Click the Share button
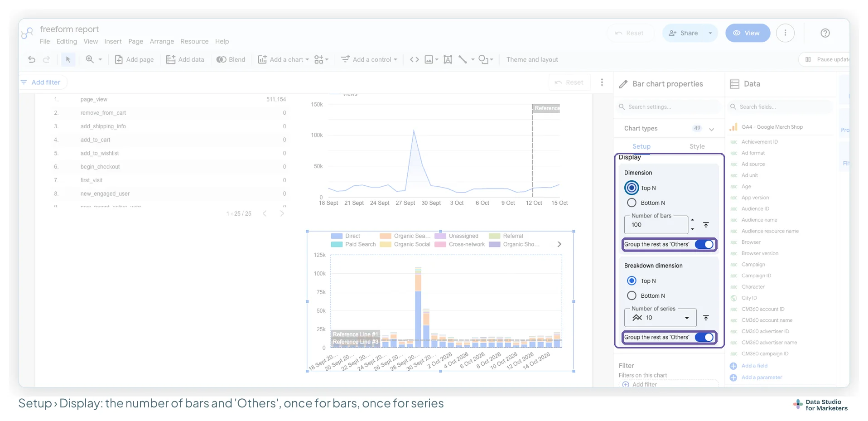 683,33
